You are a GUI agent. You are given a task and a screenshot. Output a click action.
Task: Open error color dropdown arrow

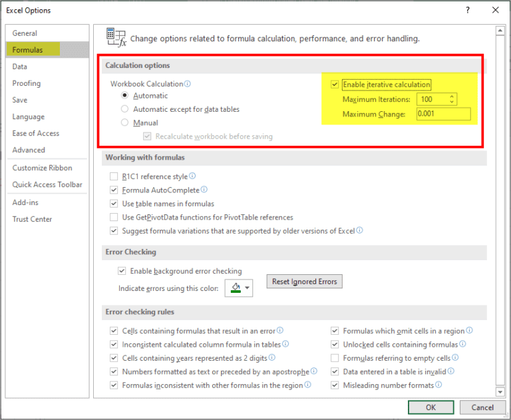point(248,288)
